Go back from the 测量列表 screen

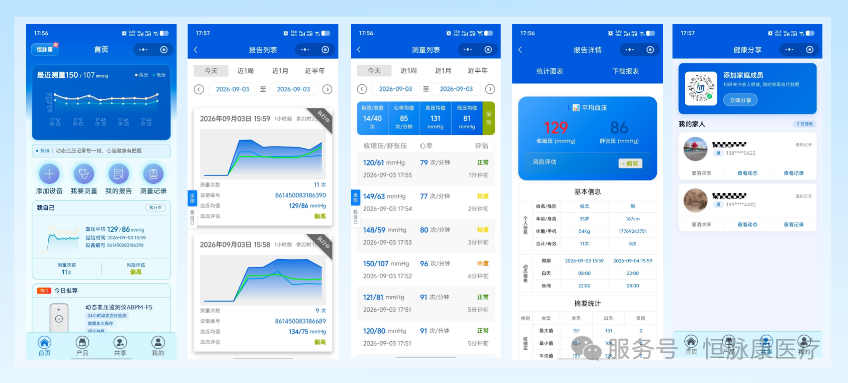point(359,50)
